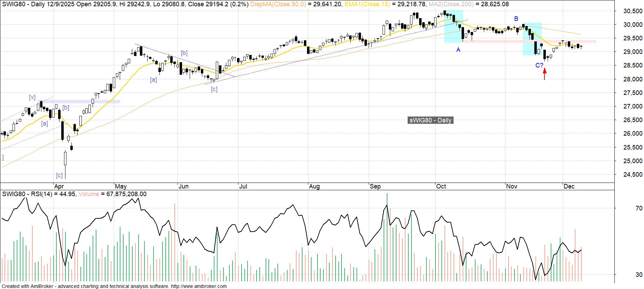Select the [c] label below April low
The width and height of the screenshot is (644, 289).
tap(59, 175)
